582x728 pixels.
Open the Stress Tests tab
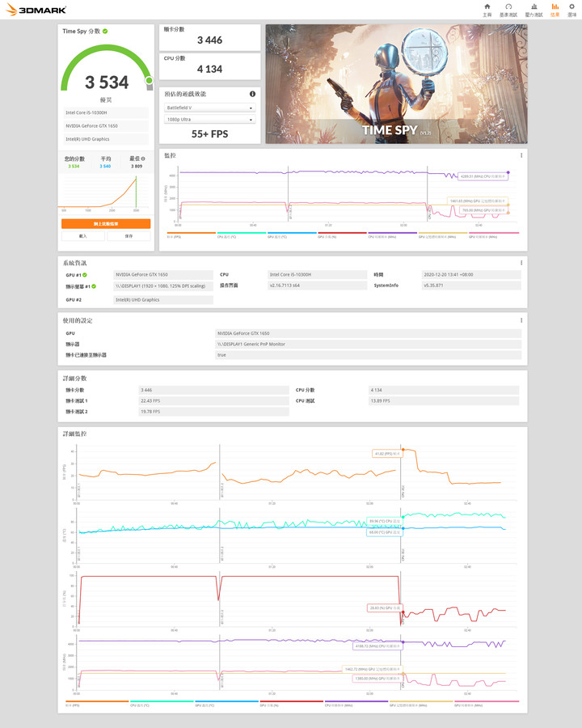pos(533,10)
